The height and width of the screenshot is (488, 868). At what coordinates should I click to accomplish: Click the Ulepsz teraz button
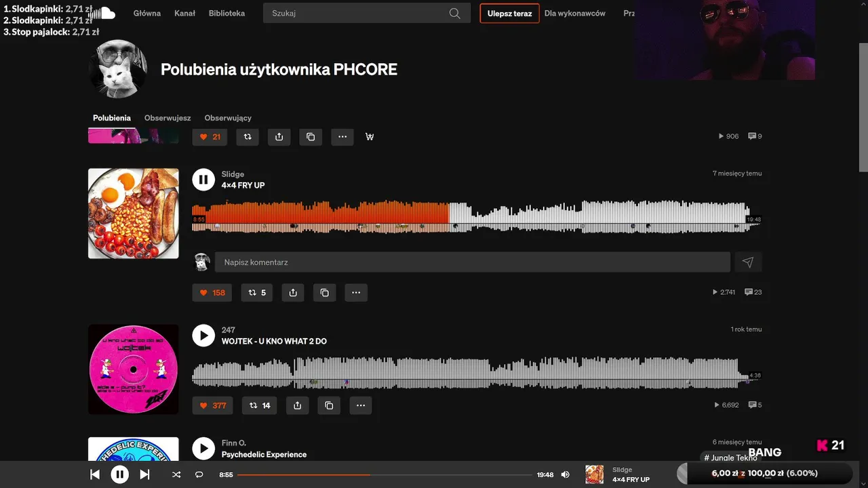(x=509, y=14)
